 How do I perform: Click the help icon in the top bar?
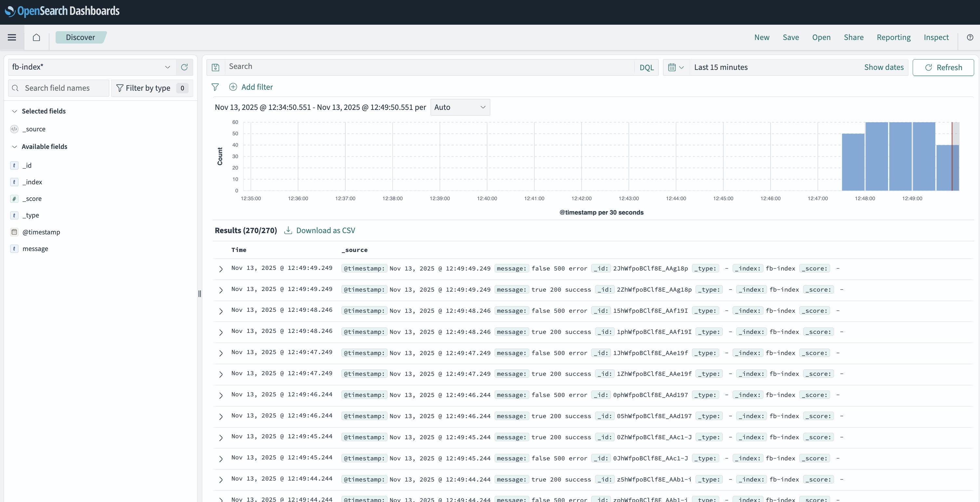point(970,37)
